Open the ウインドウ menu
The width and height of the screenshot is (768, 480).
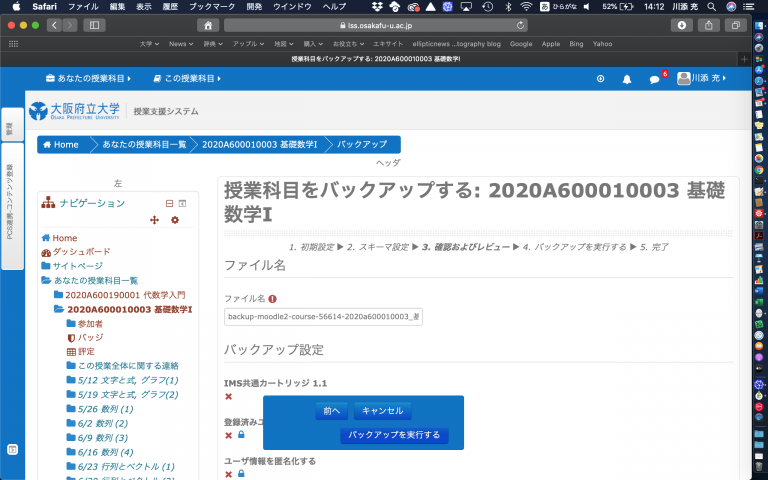pyautogui.click(x=292, y=7)
